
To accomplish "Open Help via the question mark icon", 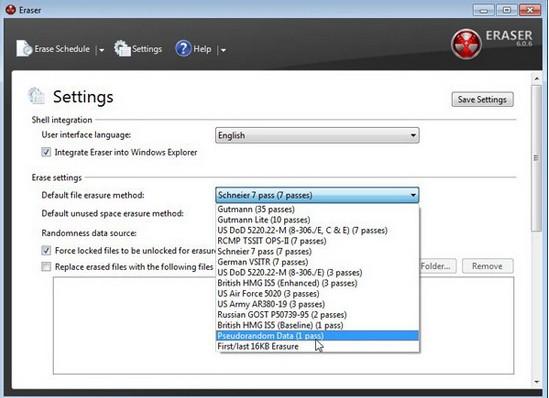I will click(x=183, y=49).
